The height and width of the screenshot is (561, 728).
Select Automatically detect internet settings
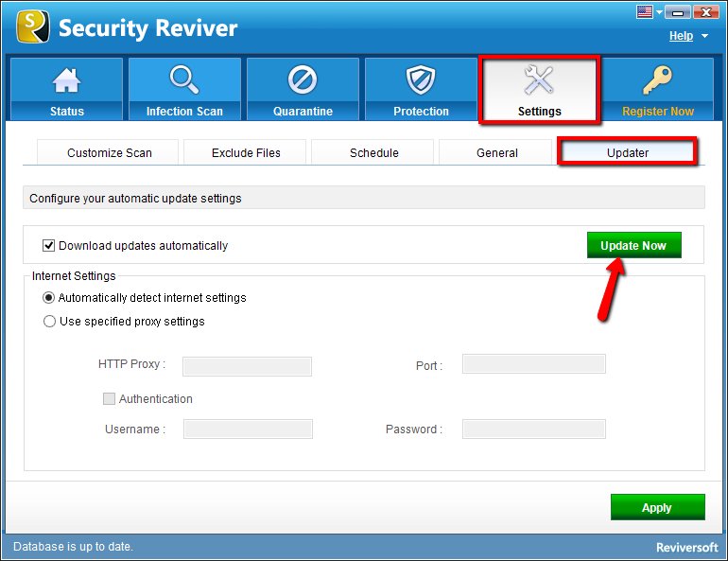[49, 298]
